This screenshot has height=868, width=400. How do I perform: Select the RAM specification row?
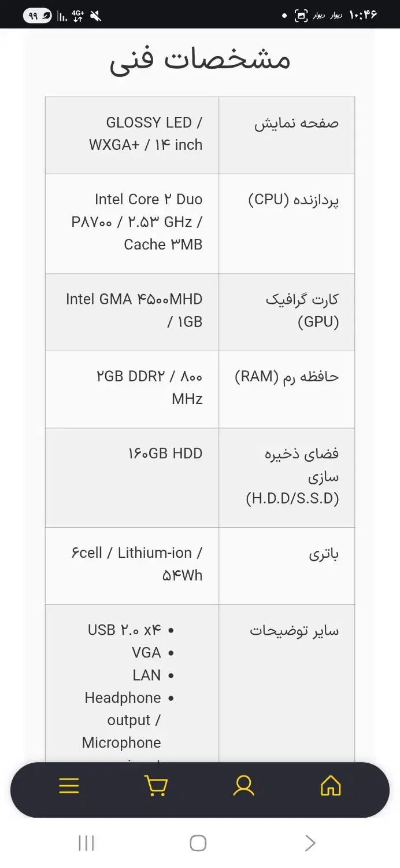click(199, 388)
